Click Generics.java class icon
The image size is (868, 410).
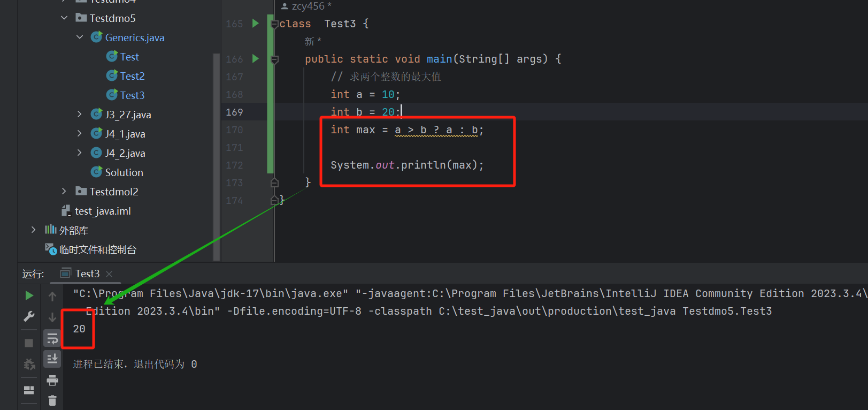(96, 37)
